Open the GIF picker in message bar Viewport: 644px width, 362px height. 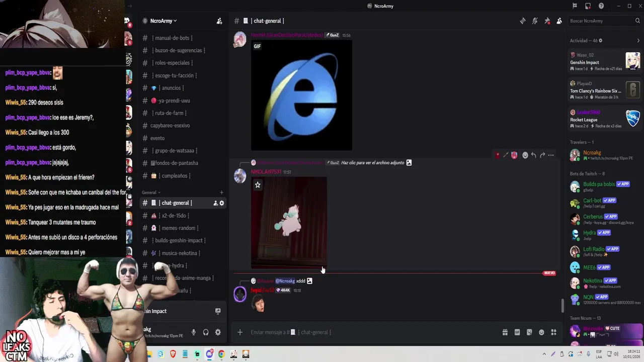[x=517, y=332]
